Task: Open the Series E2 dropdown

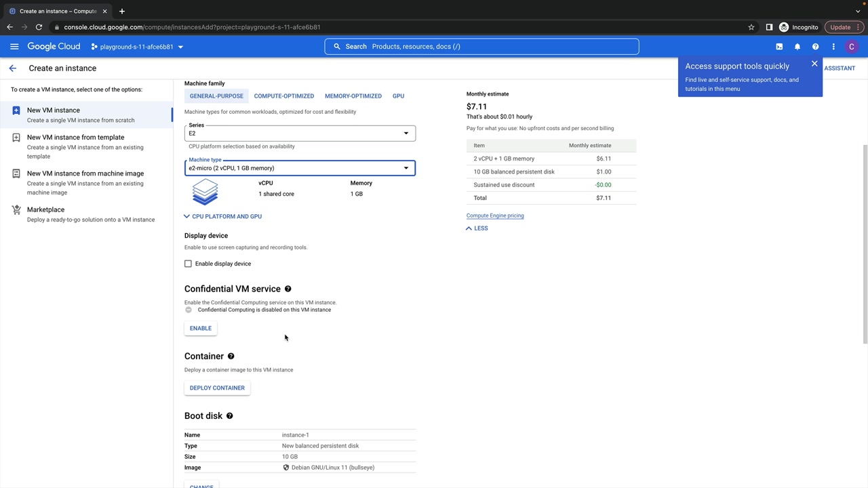Action: pyautogui.click(x=300, y=133)
